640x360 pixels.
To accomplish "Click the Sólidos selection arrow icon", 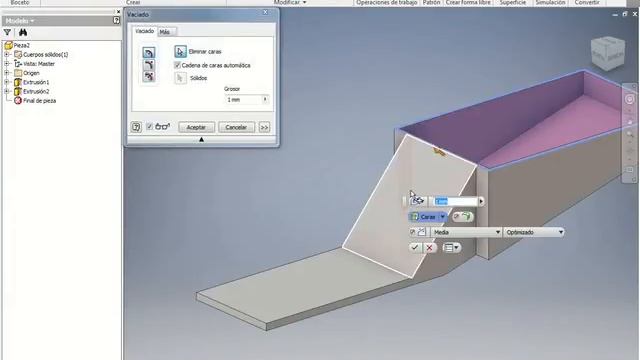I will point(180,78).
